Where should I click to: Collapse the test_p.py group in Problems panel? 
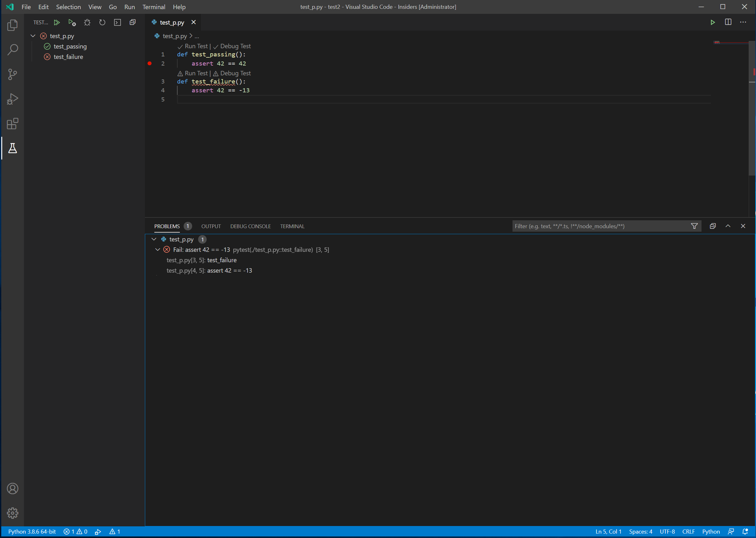click(x=154, y=239)
